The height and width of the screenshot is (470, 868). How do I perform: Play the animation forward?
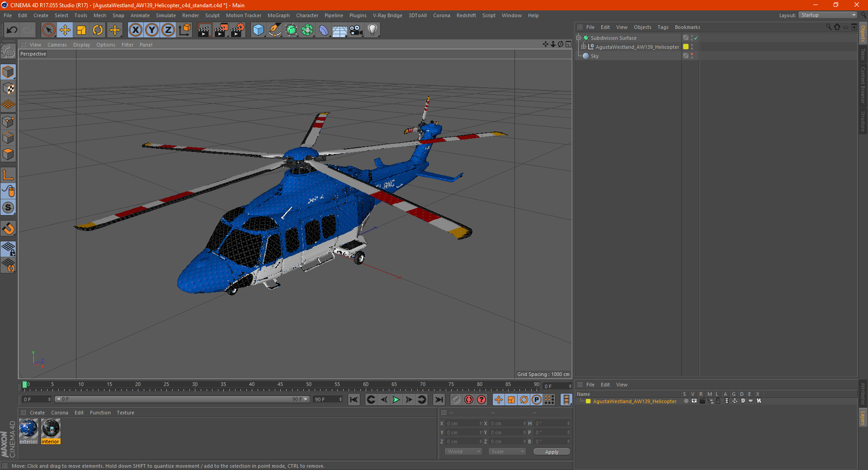(396, 399)
